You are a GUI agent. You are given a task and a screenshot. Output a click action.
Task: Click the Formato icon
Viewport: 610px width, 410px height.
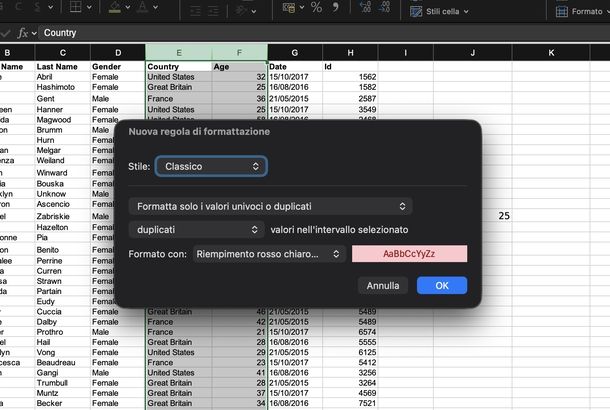(562, 11)
